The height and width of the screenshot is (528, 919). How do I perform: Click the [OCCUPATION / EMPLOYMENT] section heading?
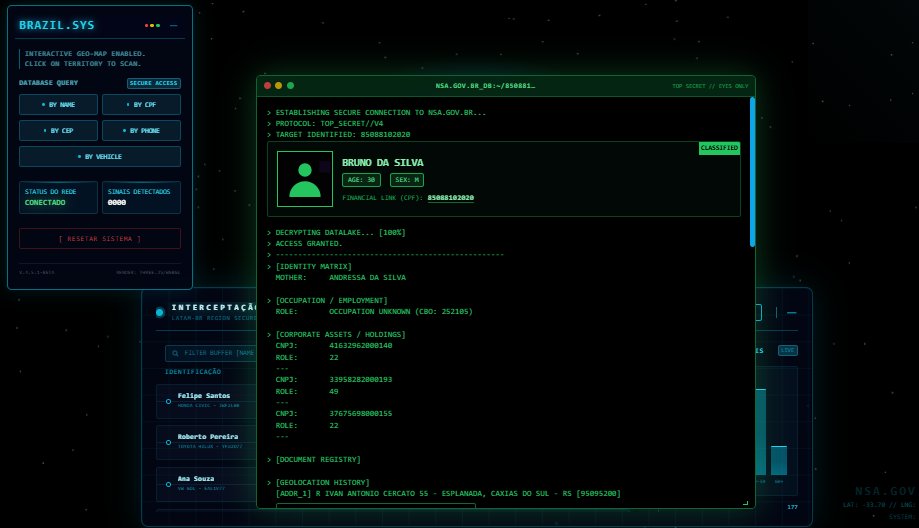[x=331, y=301]
